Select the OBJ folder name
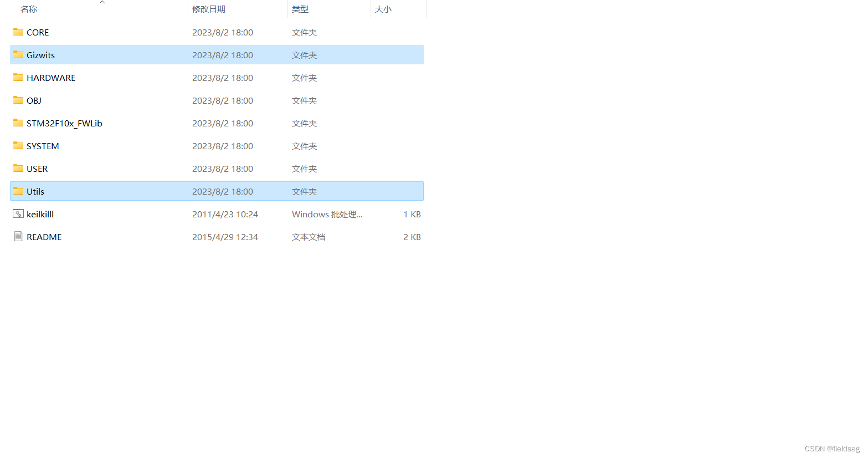Screen dimensions: 868x458 [x=34, y=100]
